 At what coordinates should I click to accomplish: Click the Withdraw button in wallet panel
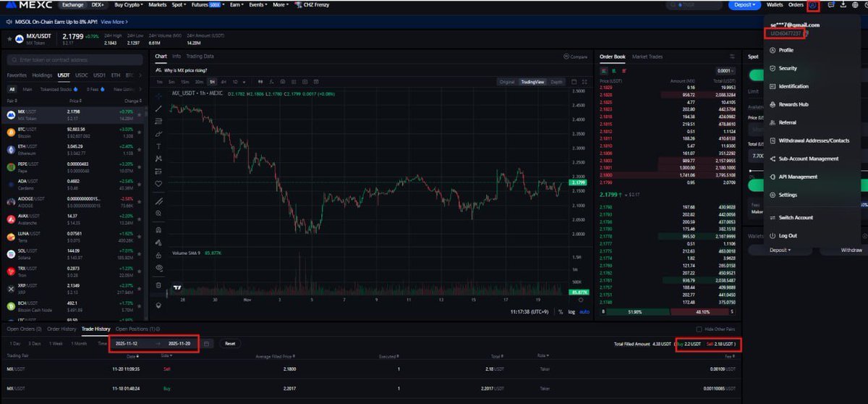click(x=851, y=250)
